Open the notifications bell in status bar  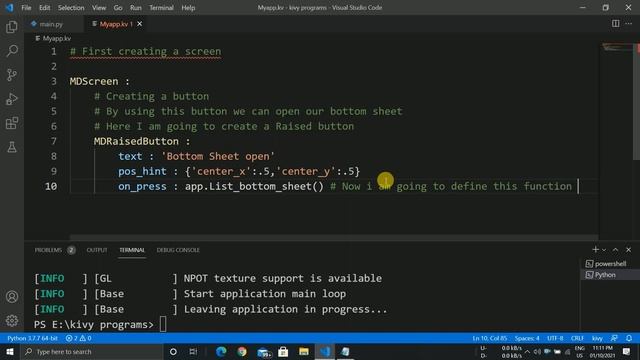point(629,338)
